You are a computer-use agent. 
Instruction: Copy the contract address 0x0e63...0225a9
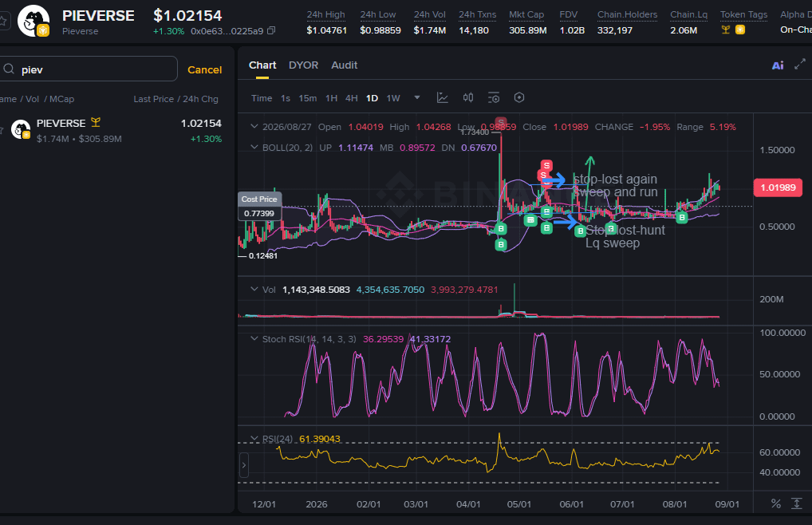pyautogui.click(x=271, y=31)
